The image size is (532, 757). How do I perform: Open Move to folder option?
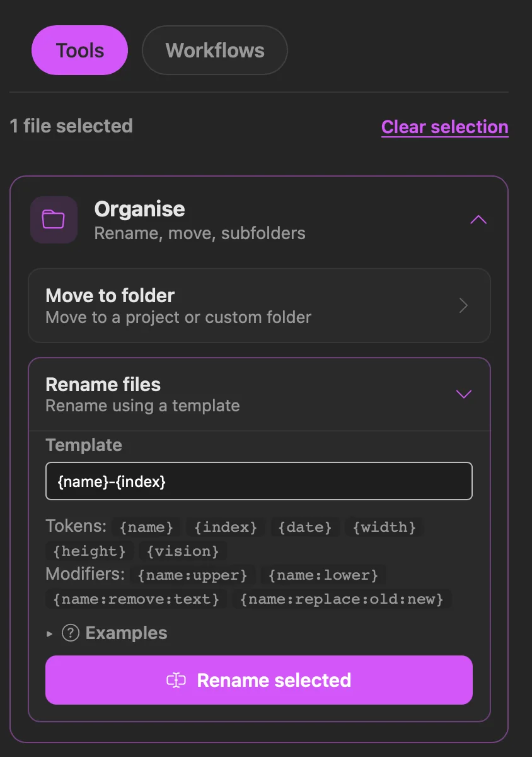[259, 306]
